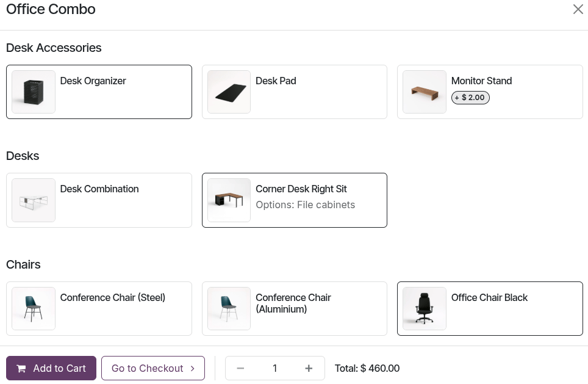Decrease quantity using the minus control

pyautogui.click(x=240, y=368)
